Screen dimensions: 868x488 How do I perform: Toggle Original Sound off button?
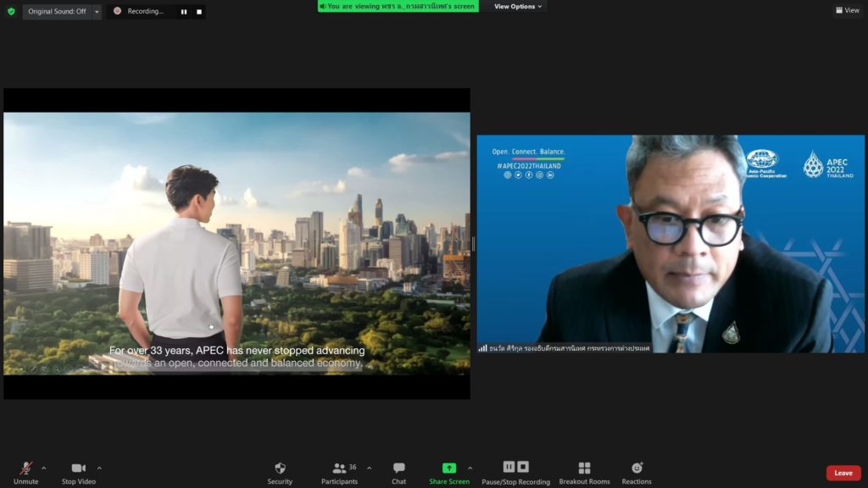coord(57,11)
